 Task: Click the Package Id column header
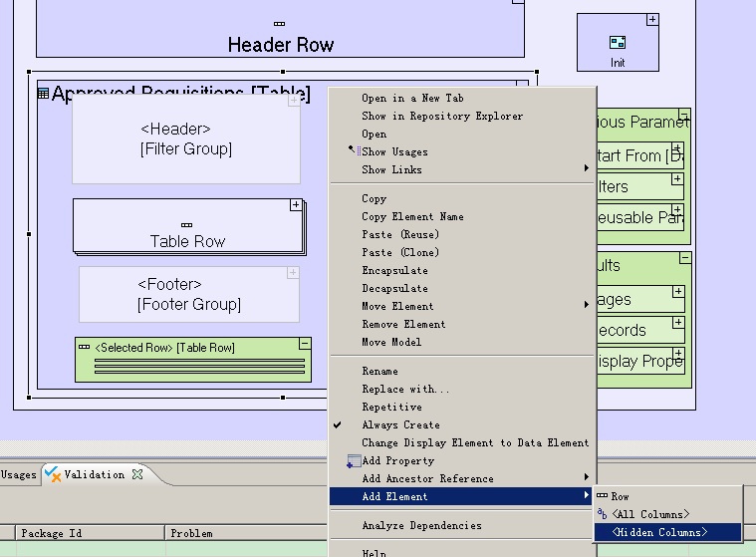pos(50,533)
